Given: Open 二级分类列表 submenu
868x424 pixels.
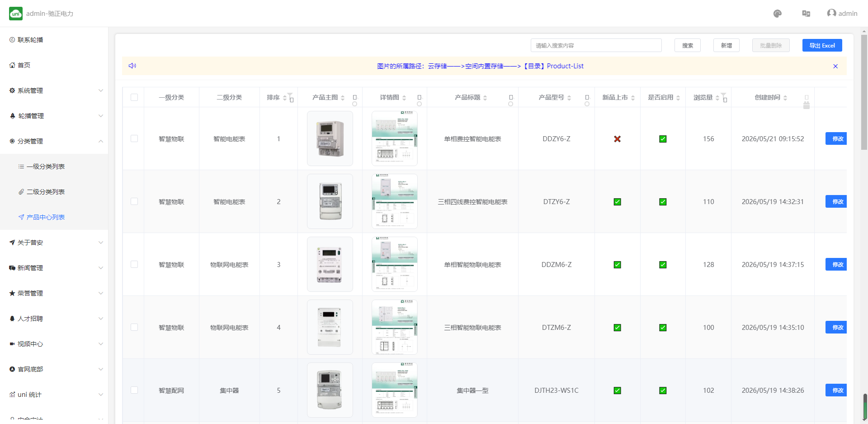Looking at the screenshot, I should (x=54, y=192).
